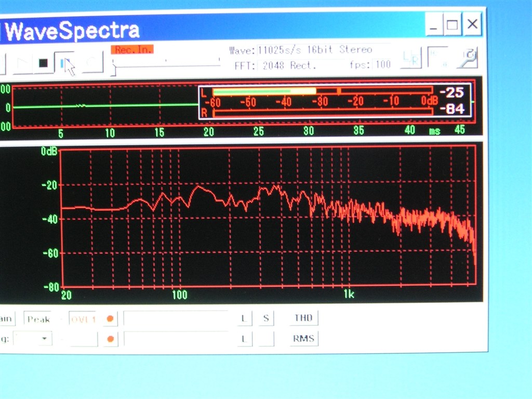Click the blue pause bar icon
The height and width of the screenshot is (399, 532).
[x=64, y=63]
